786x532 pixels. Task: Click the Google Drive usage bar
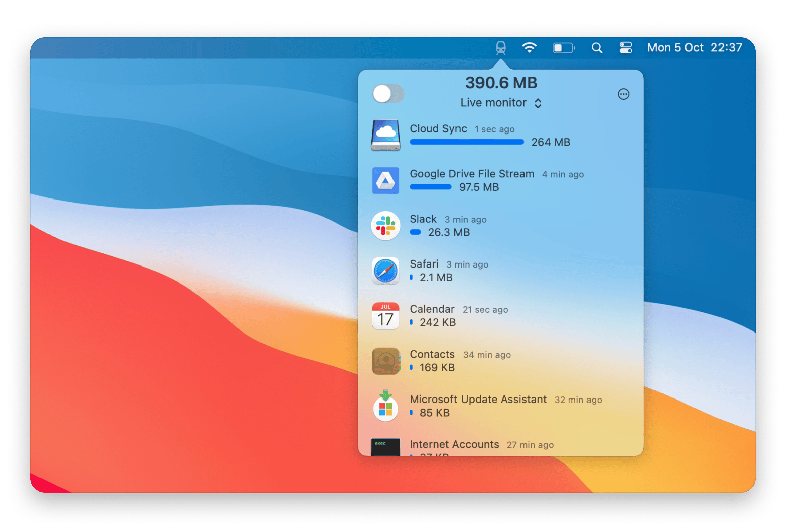431,187
